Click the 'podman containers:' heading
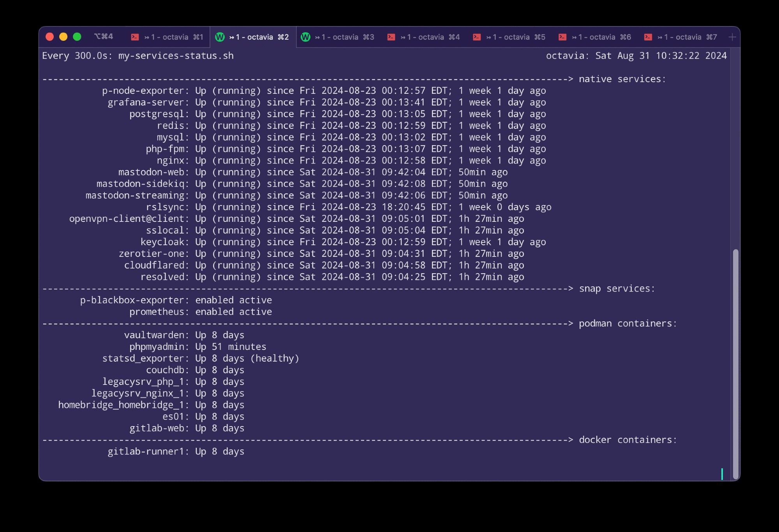The width and height of the screenshot is (779, 532). 628,323
